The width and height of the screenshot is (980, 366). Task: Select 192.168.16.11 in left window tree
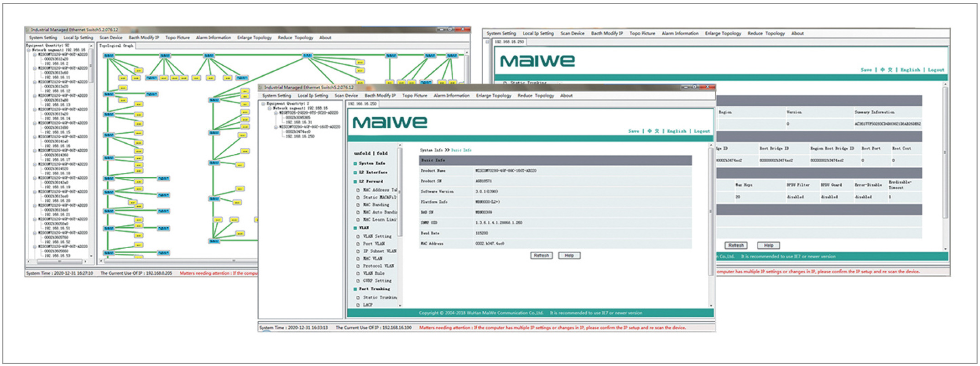(x=57, y=77)
